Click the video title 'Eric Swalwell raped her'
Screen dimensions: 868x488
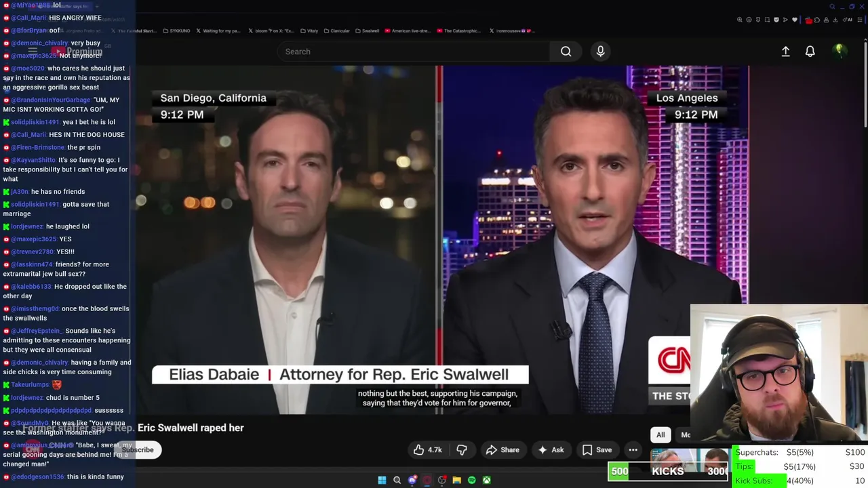point(191,428)
